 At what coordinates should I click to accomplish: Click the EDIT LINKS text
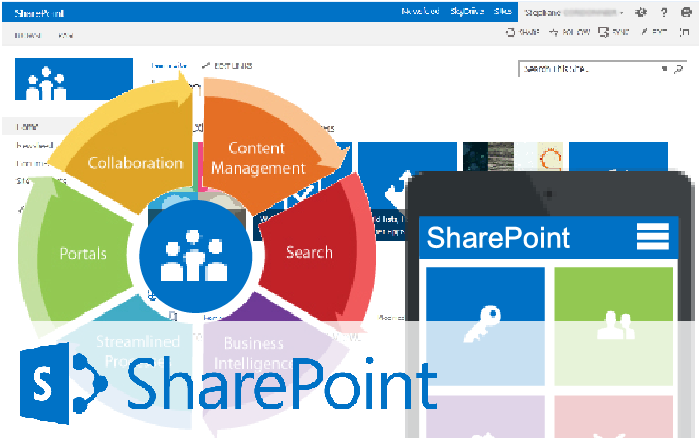pos(233,66)
